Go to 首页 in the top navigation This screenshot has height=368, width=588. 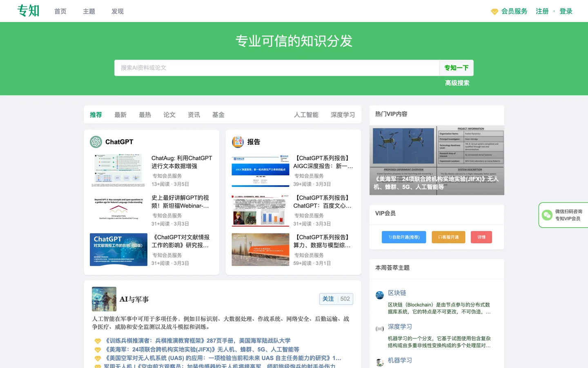pyautogui.click(x=60, y=11)
